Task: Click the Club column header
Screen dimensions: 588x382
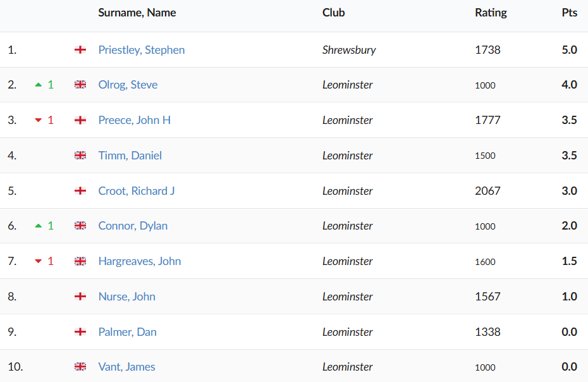Action: 333,13
